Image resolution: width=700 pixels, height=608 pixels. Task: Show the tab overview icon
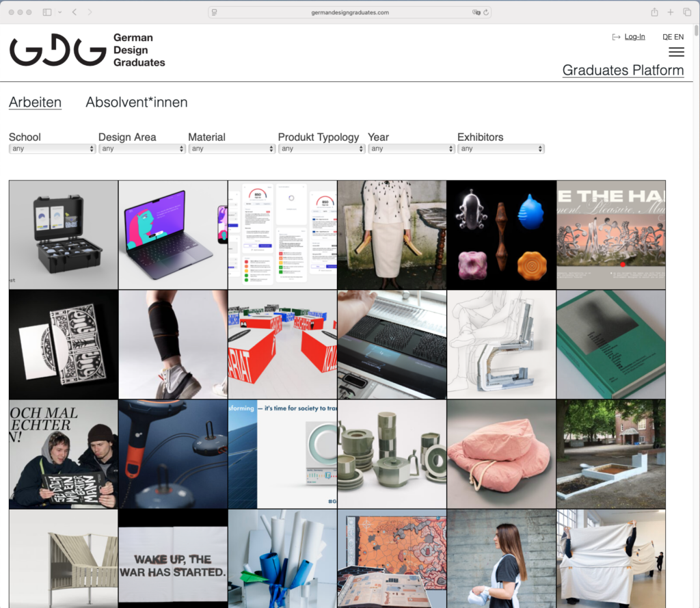pos(687,12)
